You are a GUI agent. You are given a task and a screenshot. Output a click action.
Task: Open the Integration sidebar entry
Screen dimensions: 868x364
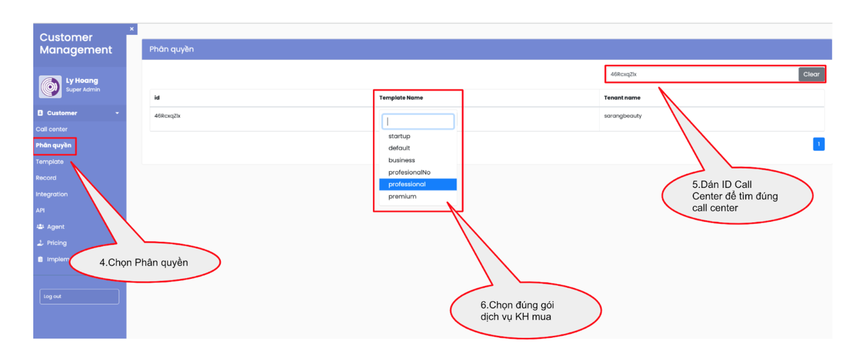coord(52,194)
